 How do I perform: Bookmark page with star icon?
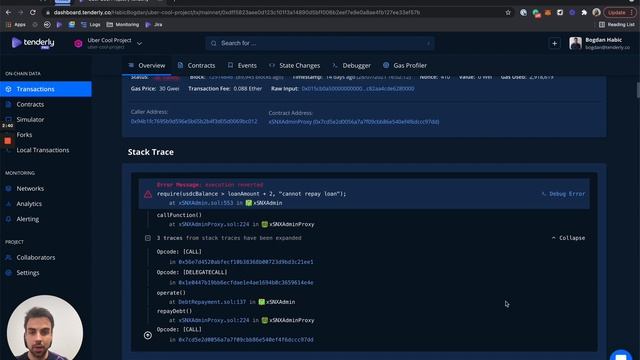(x=508, y=13)
